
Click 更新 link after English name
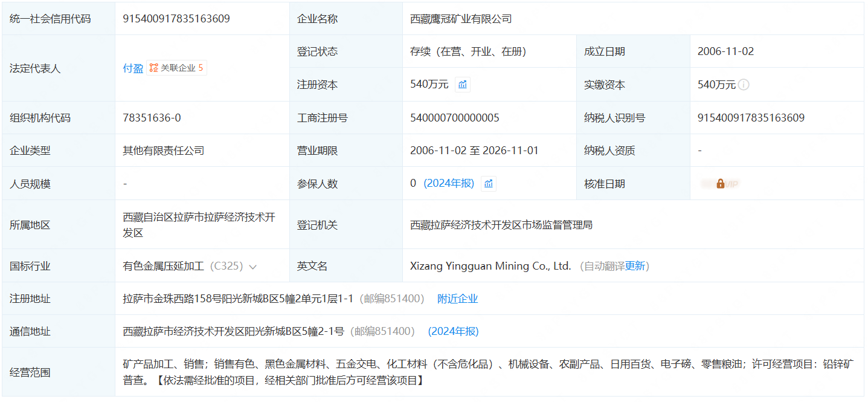[x=635, y=266]
